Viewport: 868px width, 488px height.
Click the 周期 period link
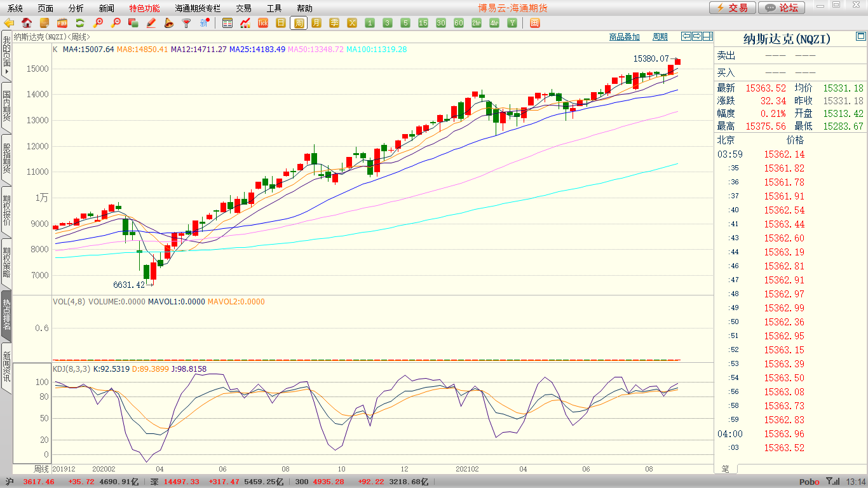pyautogui.click(x=660, y=37)
